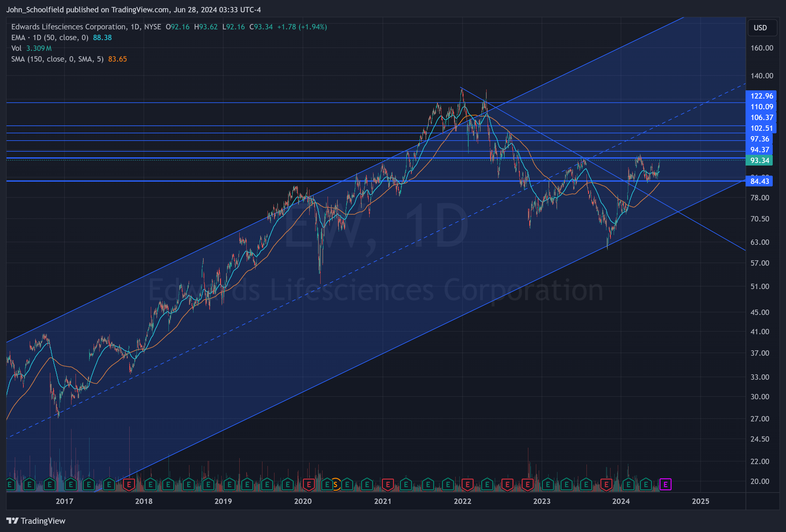786x532 pixels.
Task: Select the 122.96 price level label
Action: coord(761,96)
